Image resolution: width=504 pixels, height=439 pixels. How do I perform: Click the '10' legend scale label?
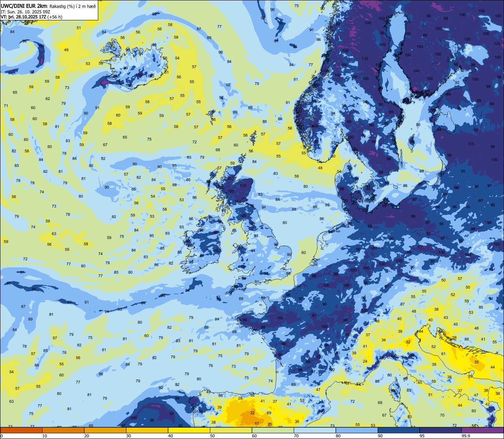44,436
